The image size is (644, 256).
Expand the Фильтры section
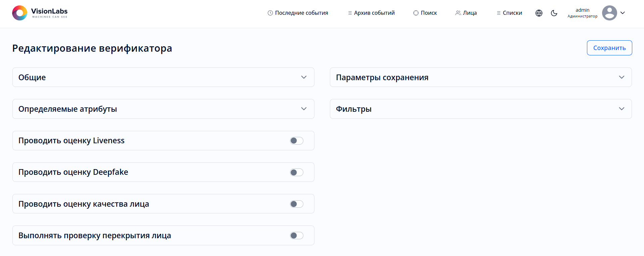(621, 109)
